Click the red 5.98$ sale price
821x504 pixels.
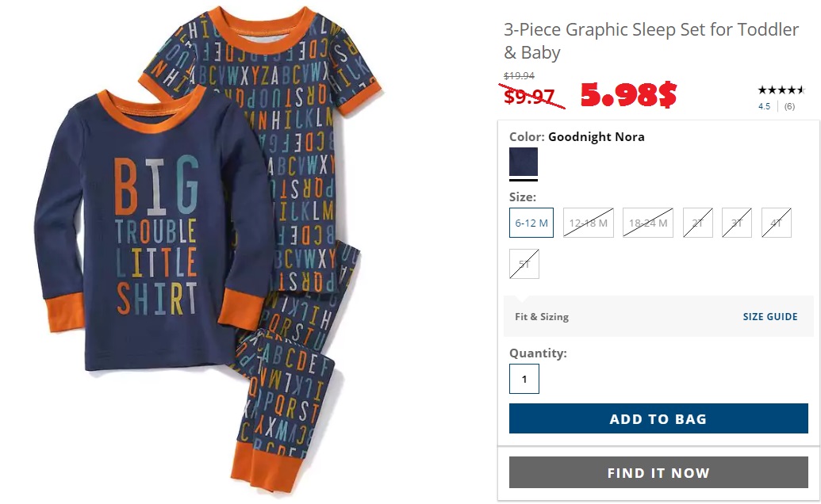point(628,94)
